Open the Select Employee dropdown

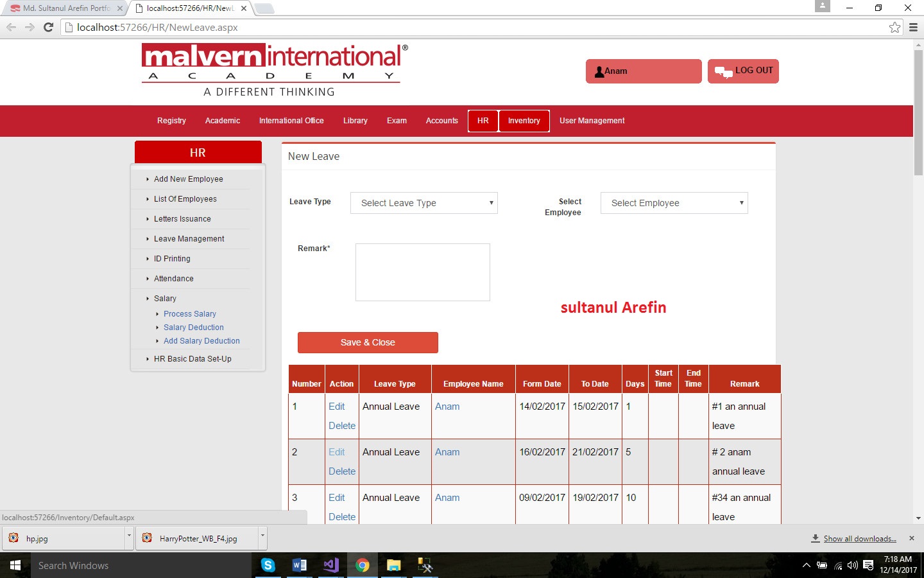click(x=674, y=203)
